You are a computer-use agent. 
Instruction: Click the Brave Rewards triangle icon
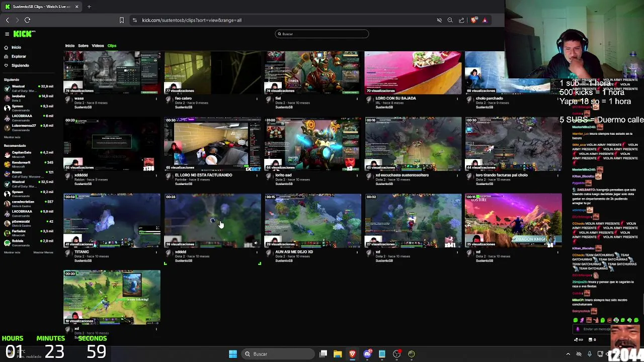(485, 20)
